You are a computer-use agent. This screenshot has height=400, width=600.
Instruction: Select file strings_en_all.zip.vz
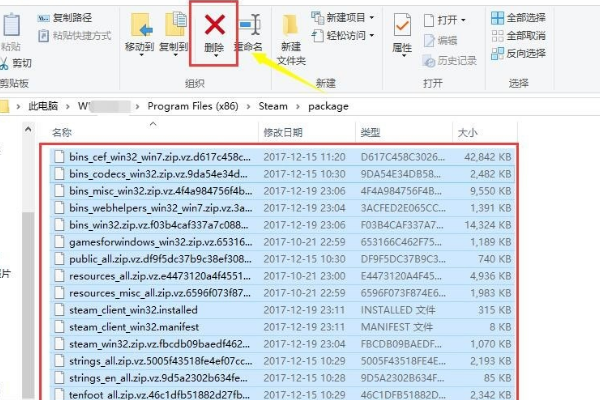pos(282,378)
